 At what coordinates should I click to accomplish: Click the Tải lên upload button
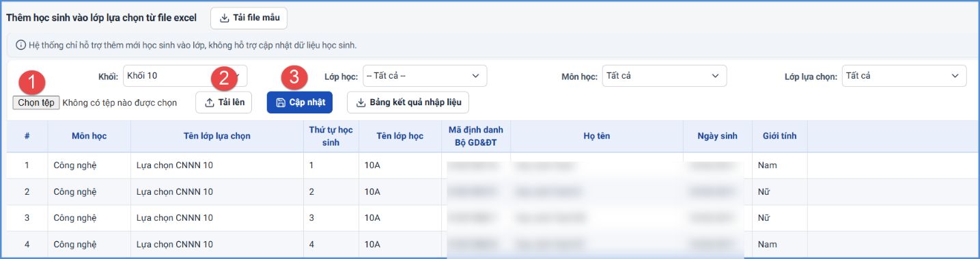224,103
